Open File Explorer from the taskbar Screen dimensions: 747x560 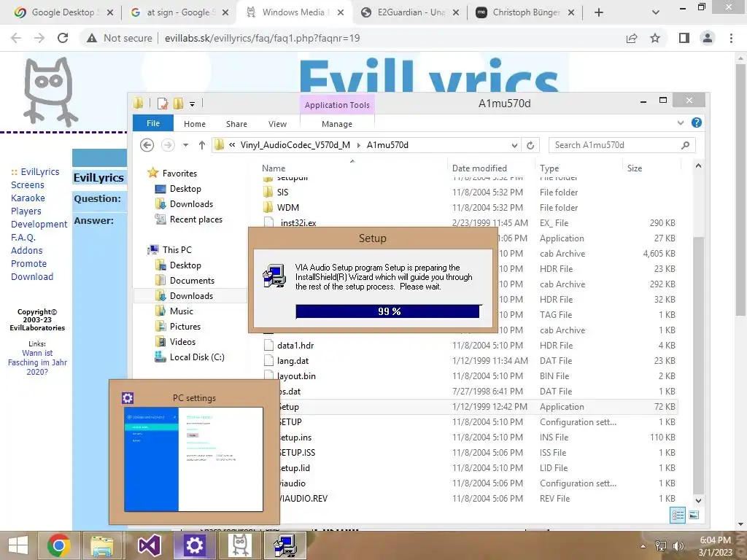point(102,545)
